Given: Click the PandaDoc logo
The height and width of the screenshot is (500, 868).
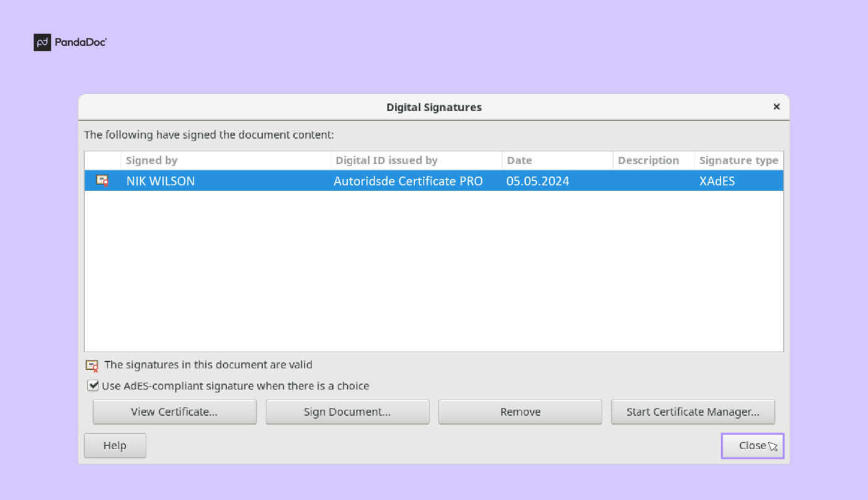Looking at the screenshot, I should click(70, 42).
